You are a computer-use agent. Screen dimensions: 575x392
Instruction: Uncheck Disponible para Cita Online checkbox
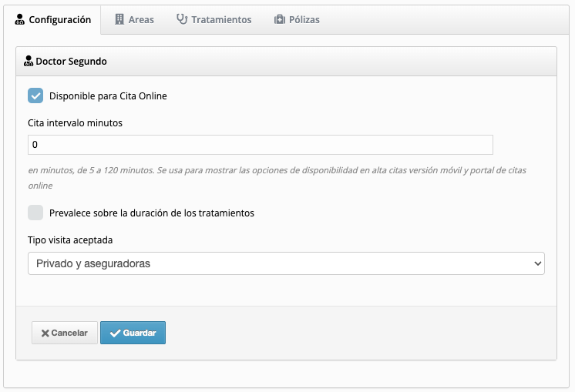click(x=35, y=95)
